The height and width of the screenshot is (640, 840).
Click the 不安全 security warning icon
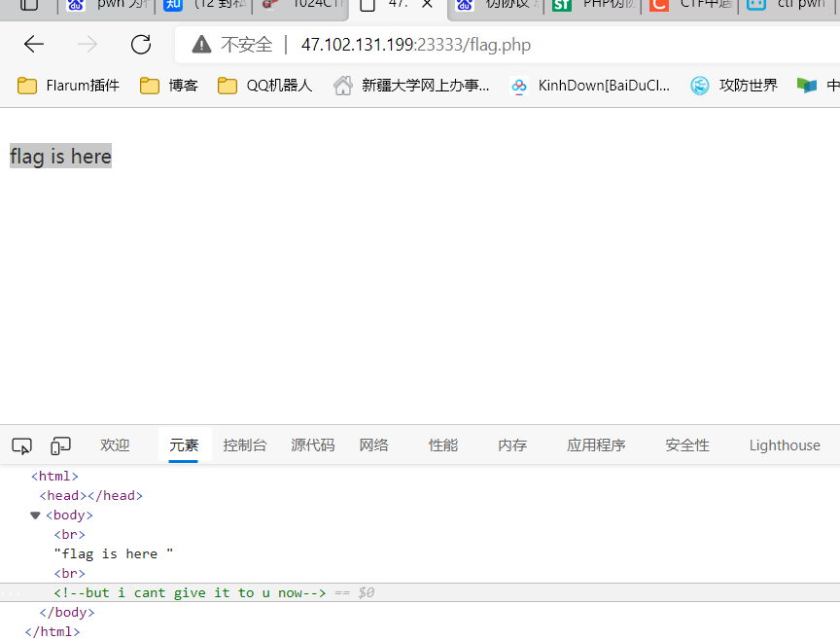tap(199, 44)
